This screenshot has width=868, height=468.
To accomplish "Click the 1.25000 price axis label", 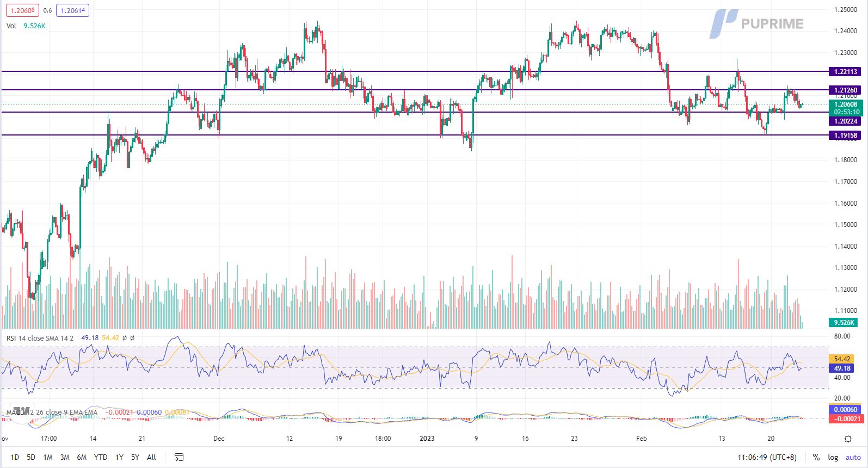I will (845, 9).
